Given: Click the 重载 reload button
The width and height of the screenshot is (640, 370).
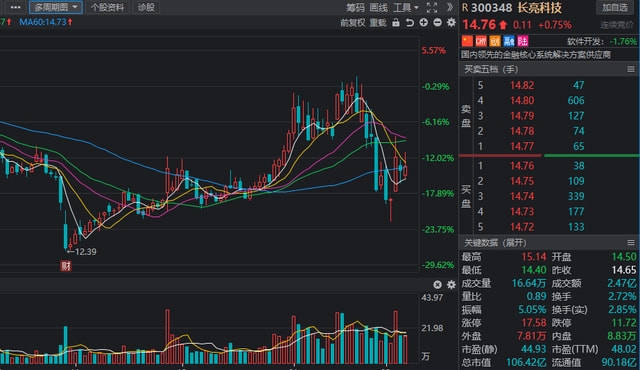Looking at the screenshot, I should [378, 23].
